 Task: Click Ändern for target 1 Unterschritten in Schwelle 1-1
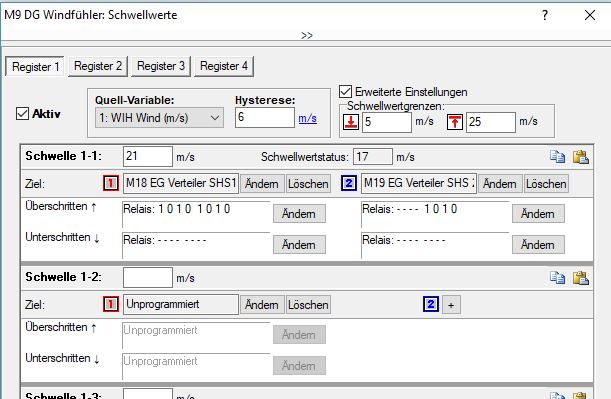tap(299, 245)
